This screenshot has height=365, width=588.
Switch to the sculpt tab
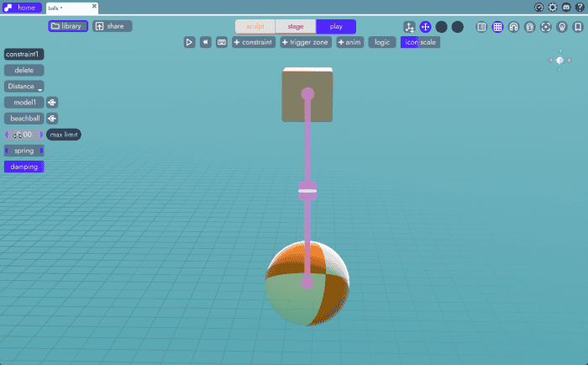[x=255, y=26]
